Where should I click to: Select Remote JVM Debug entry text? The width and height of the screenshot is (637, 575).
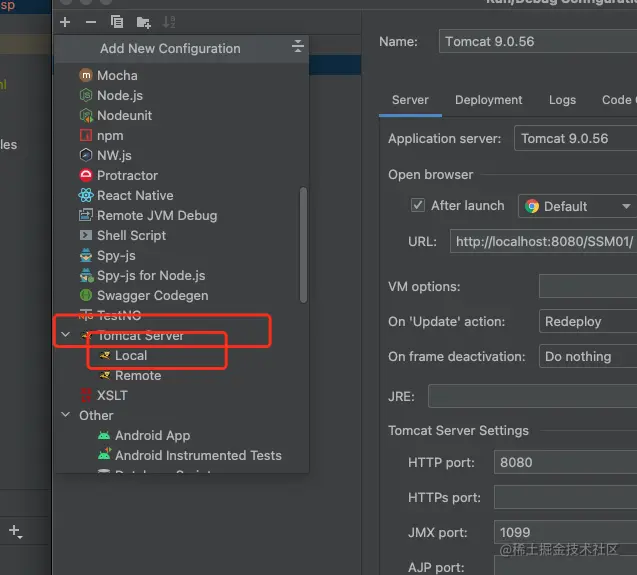coord(157,215)
